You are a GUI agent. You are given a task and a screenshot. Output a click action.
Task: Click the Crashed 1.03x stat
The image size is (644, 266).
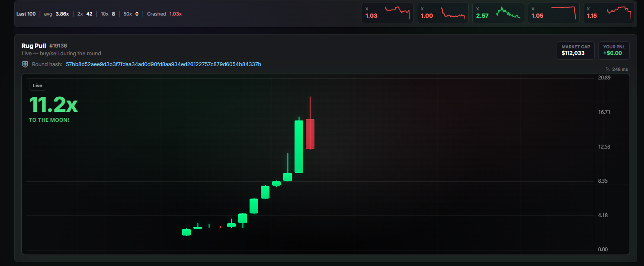(x=164, y=14)
